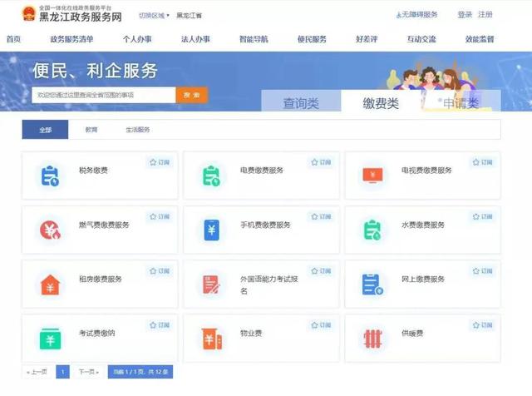Open 好差评 navigation item
This screenshot has height=396, width=532.
[x=367, y=39]
